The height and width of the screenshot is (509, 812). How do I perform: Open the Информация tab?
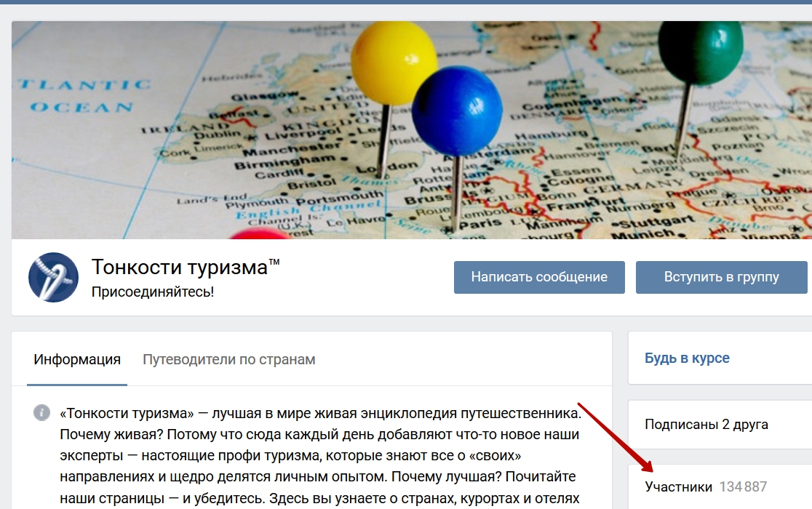tap(77, 359)
